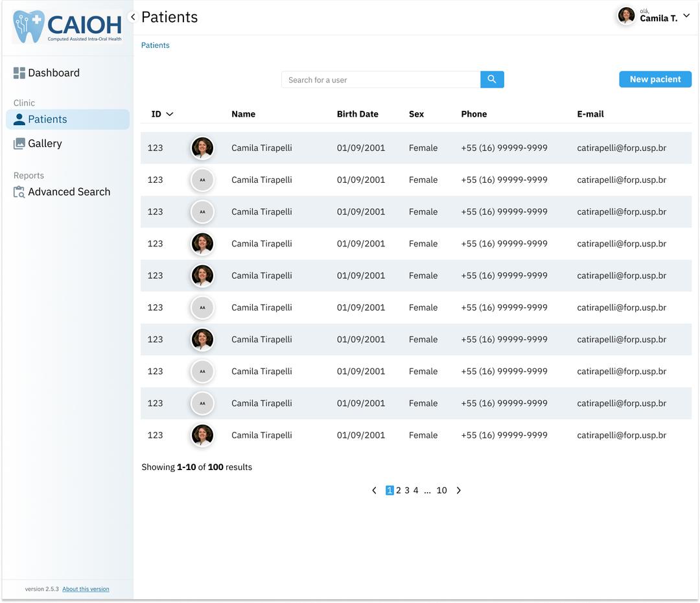Screen dimensions: 700x603
Task: Select the first patient row photo thumbnail
Action: tap(202, 148)
